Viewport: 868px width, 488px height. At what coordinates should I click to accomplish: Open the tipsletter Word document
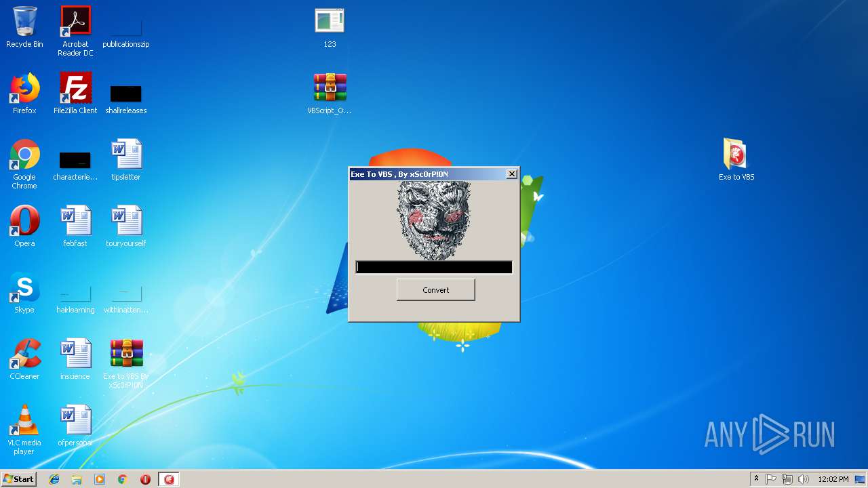coord(126,160)
